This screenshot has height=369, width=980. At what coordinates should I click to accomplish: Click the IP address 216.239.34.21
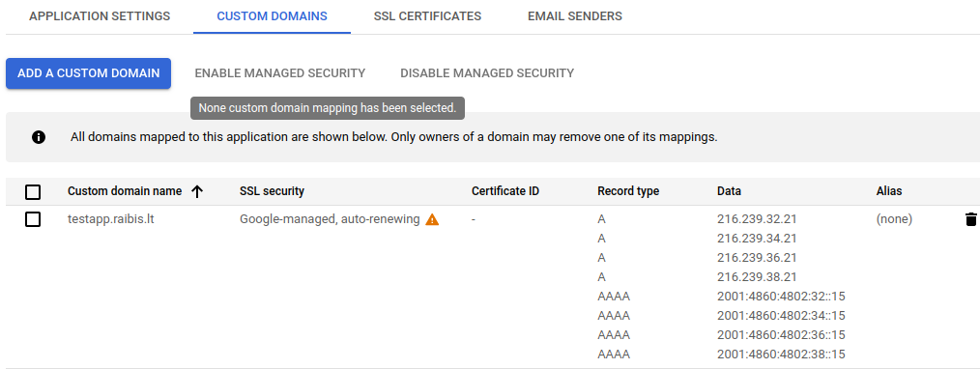pyautogui.click(x=757, y=239)
